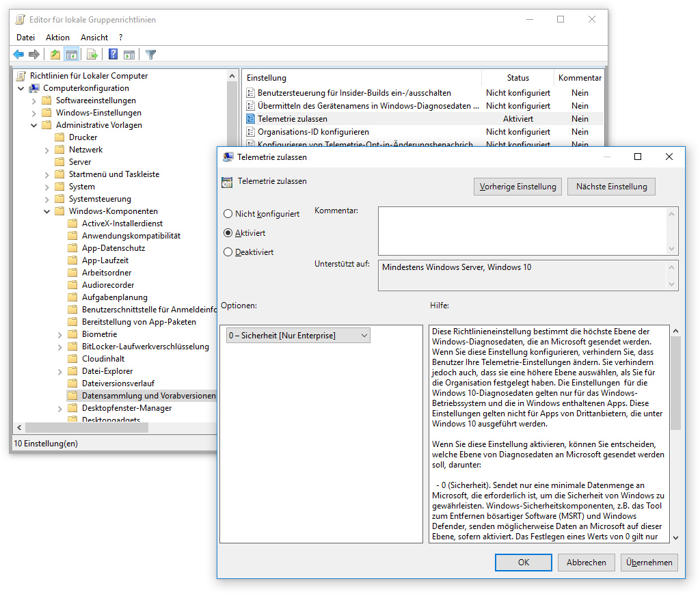The height and width of the screenshot is (594, 700).
Task: Click the 'Nächste Einstellung' button
Action: click(611, 187)
